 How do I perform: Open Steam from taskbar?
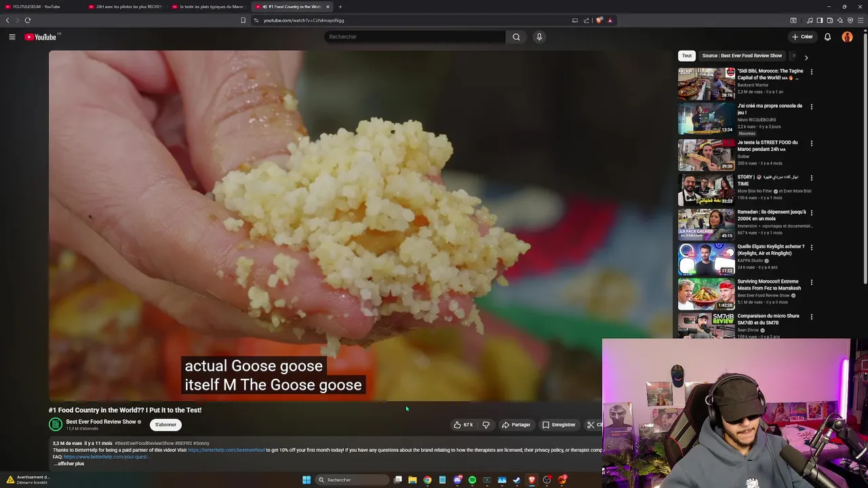[517, 480]
